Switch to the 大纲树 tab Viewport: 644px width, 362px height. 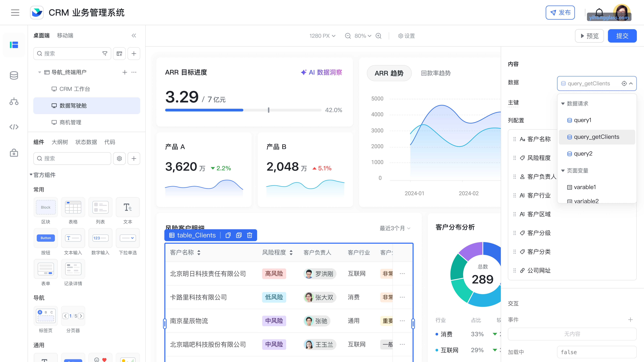[60, 142]
